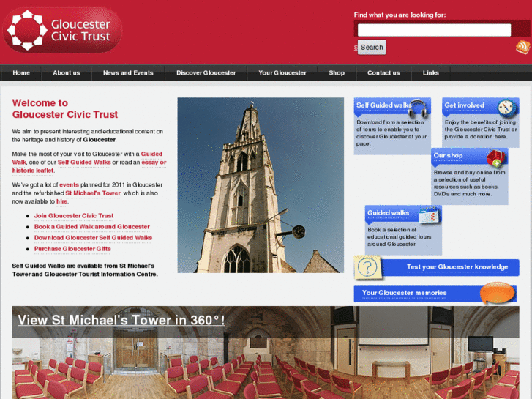Viewport: 532px width, 399px height.
Task: Open the Shop menu item
Action: click(x=337, y=72)
